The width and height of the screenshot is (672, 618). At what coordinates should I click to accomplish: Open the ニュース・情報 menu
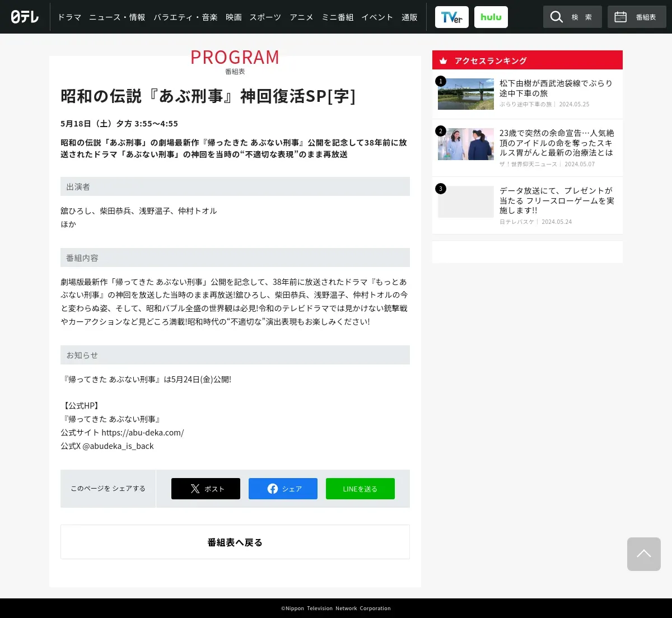pos(117,17)
